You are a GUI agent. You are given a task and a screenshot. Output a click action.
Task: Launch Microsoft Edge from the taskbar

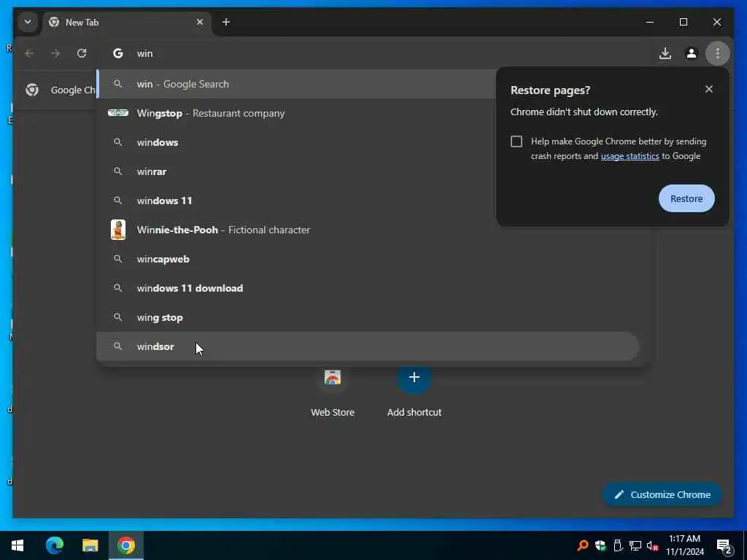pyautogui.click(x=54, y=545)
